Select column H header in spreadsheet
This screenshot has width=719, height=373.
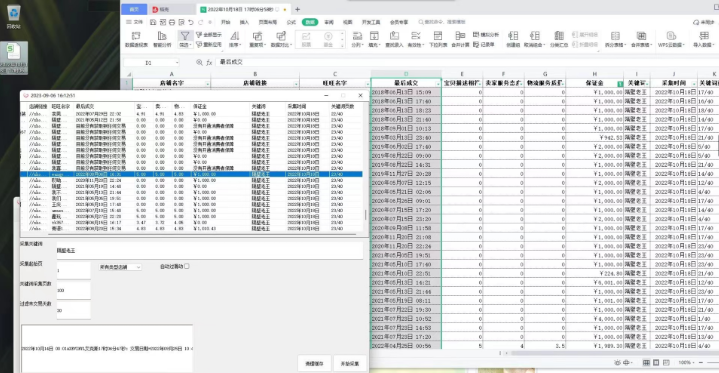click(594, 74)
